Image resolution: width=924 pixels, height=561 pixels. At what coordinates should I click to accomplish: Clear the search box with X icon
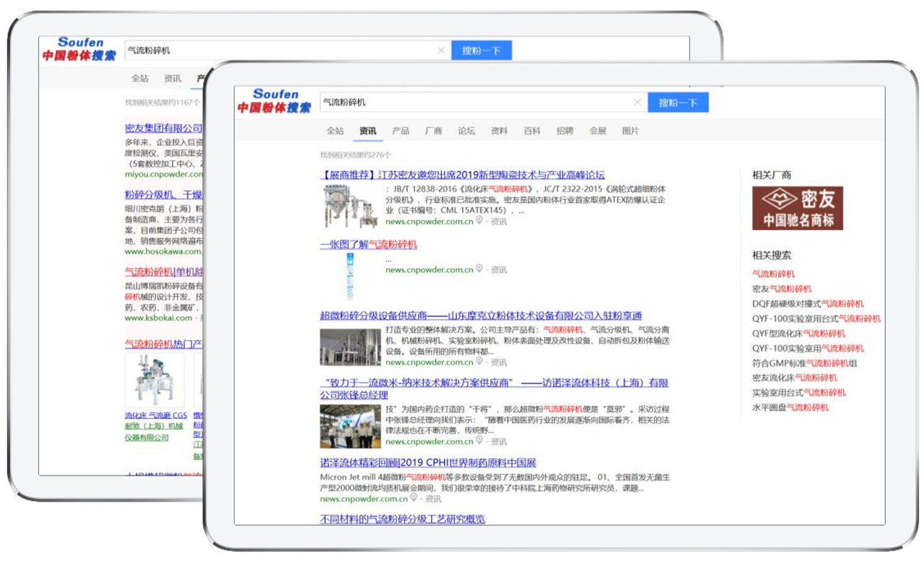coord(637,102)
